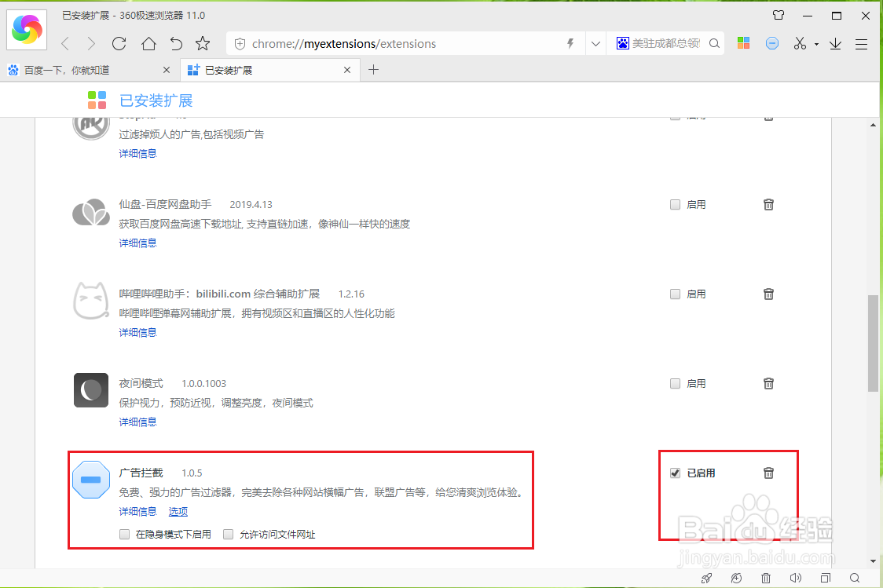Image resolution: width=883 pixels, height=588 pixels.
Task: Disable the enabled 已启用 checkbox for 广告拦截
Action: [x=676, y=473]
